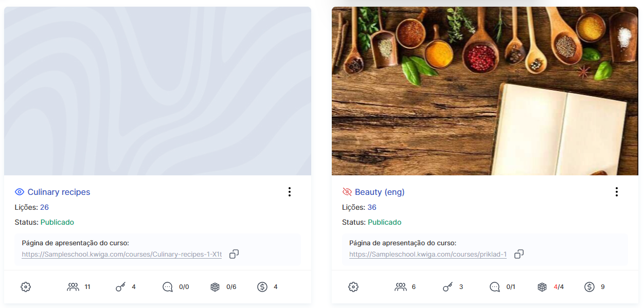Open three-dot menu for Culinary recipes
Viewport: 644px width, 308px height.
(x=290, y=192)
